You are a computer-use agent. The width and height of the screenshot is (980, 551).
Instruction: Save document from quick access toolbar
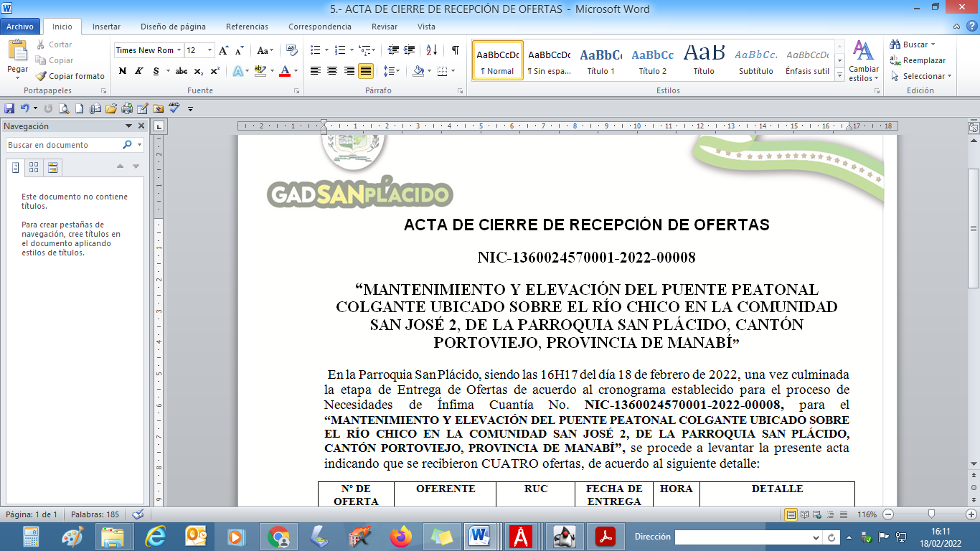click(9, 108)
